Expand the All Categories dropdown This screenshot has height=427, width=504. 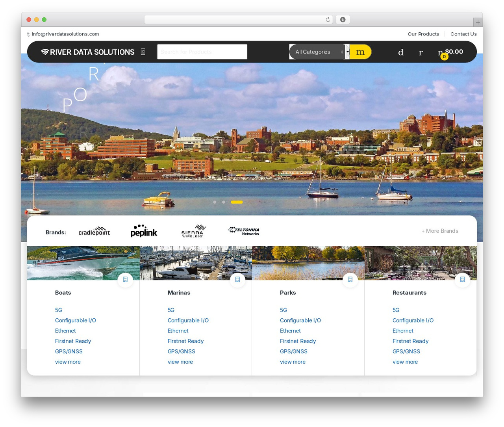click(317, 52)
